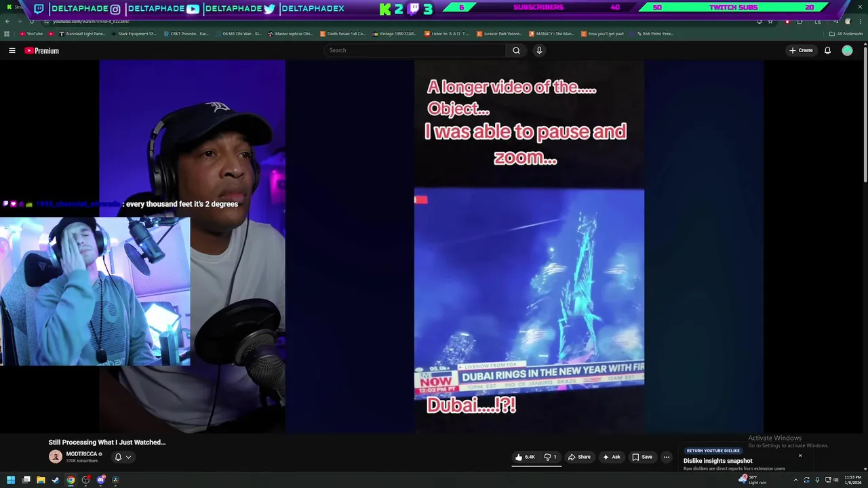Go to YouTube Premium home logo
The width and height of the screenshot is (868, 488).
point(42,51)
